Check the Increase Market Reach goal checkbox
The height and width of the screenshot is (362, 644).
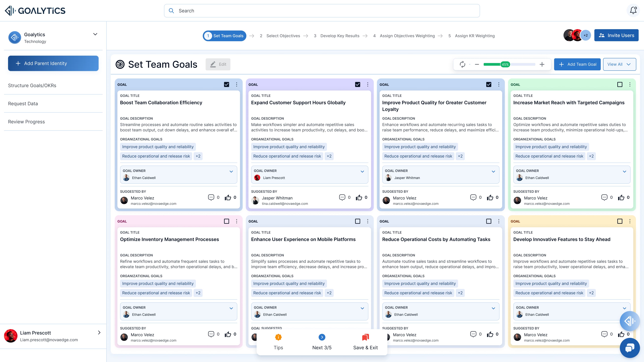pyautogui.click(x=620, y=84)
